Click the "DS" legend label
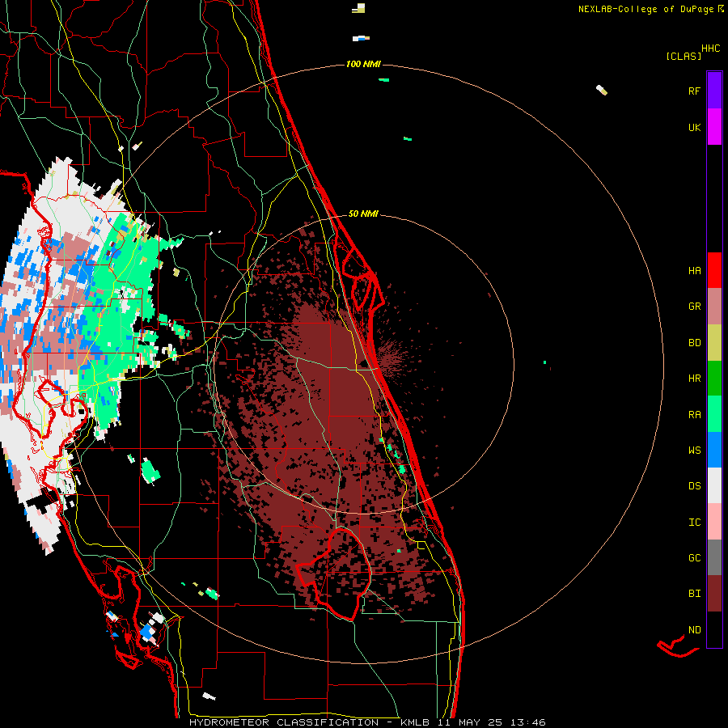The height and width of the screenshot is (728, 728). pyautogui.click(x=694, y=486)
